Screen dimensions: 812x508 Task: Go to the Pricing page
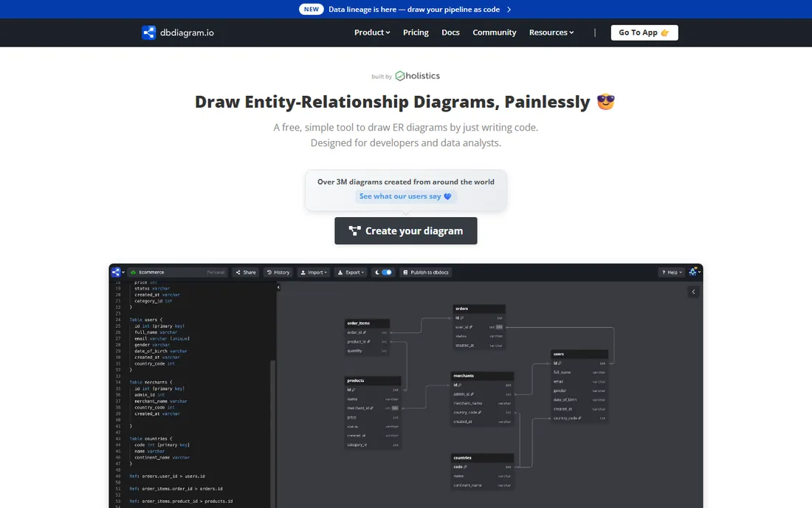point(416,32)
